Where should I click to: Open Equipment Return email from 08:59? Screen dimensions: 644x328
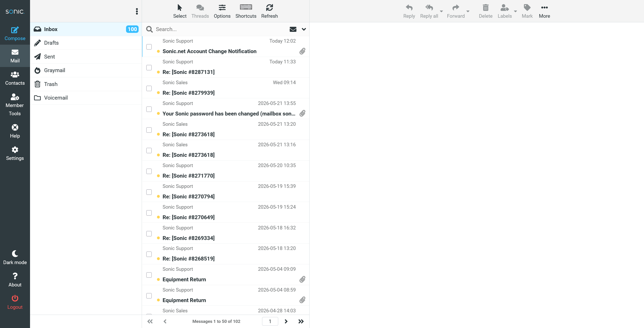click(x=226, y=295)
